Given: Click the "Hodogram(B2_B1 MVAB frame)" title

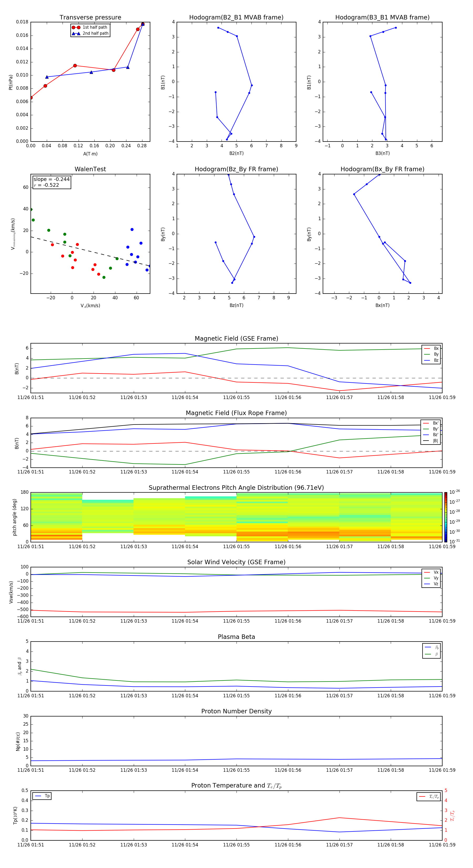Looking at the screenshot, I should click(x=236, y=18).
